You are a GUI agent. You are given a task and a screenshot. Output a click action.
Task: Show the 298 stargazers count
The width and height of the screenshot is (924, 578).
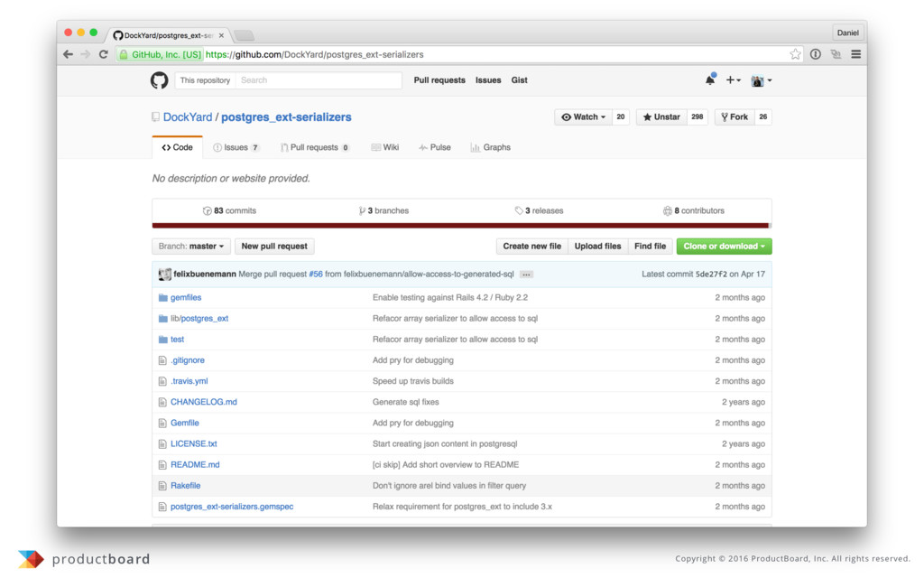click(x=698, y=117)
